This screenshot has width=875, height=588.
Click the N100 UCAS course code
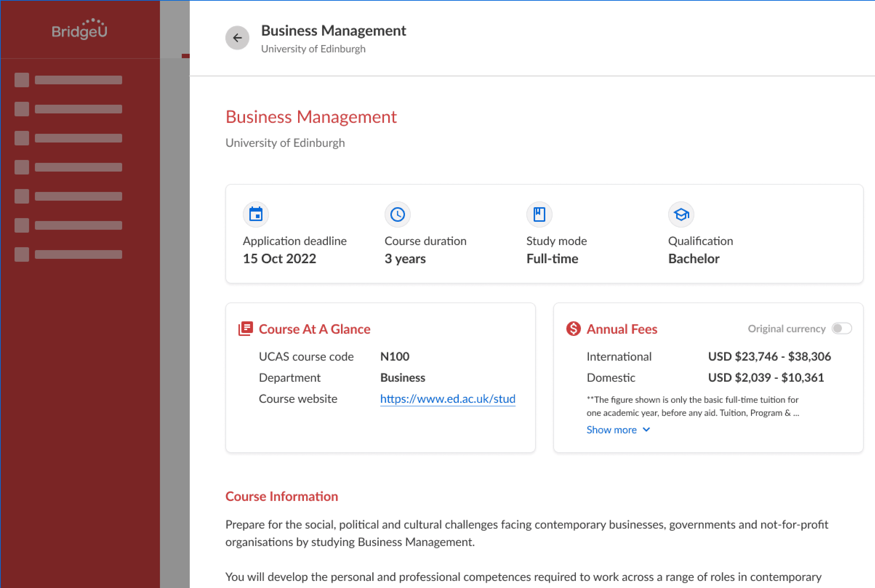(394, 356)
